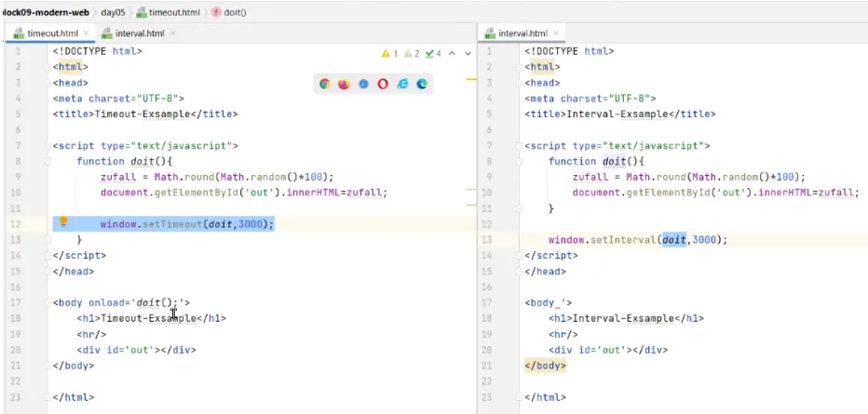Click the highlighted doit argument in setInterval
The width and height of the screenshot is (868, 414).
[x=673, y=240]
